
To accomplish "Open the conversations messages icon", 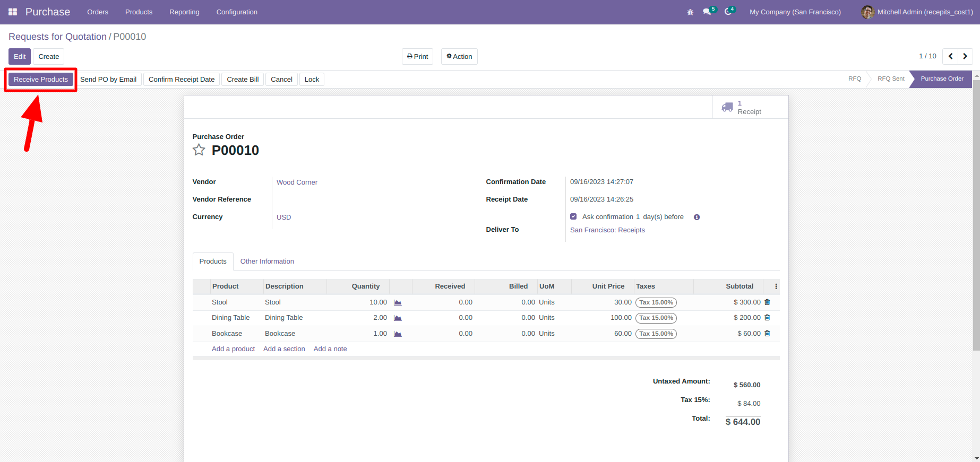I will [x=707, y=12].
